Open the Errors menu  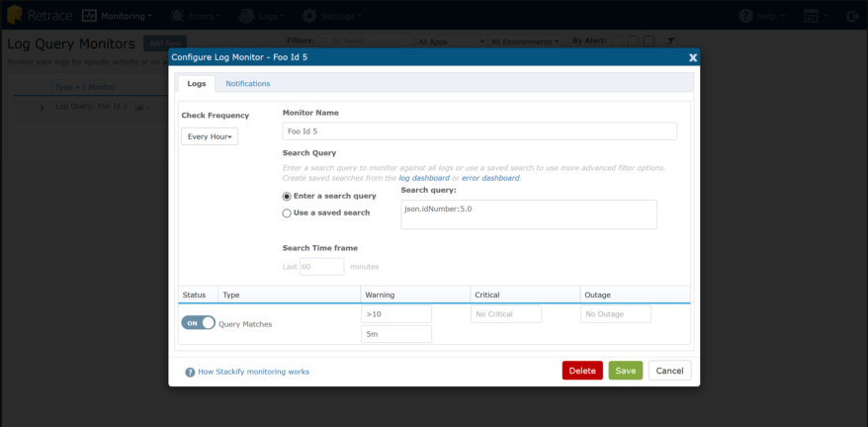pos(195,16)
